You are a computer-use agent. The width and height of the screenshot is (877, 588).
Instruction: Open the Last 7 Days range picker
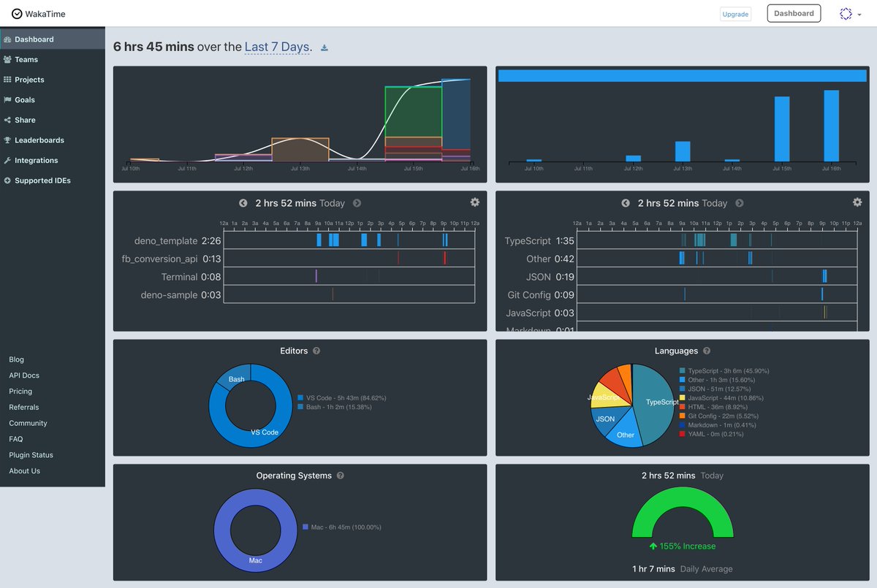point(278,47)
